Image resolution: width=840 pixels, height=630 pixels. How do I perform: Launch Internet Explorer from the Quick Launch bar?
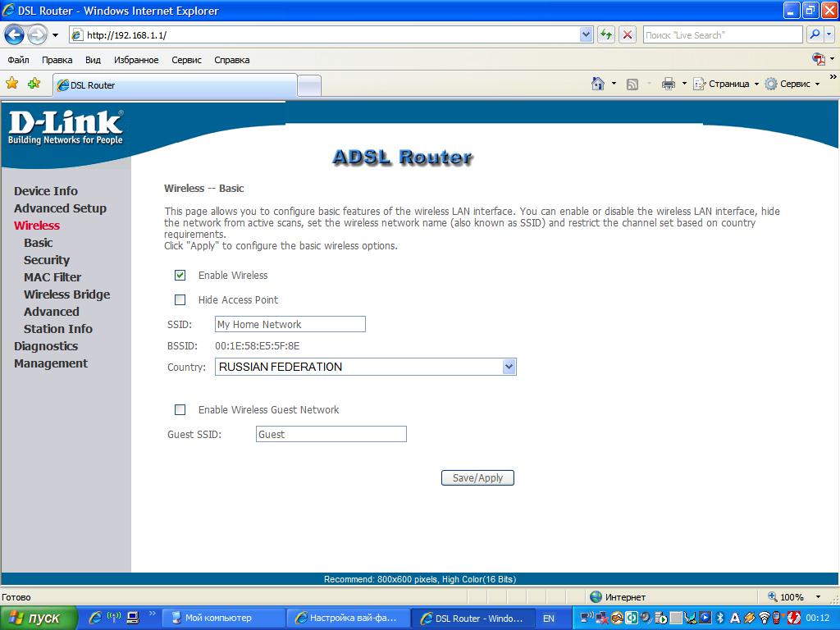click(x=95, y=618)
